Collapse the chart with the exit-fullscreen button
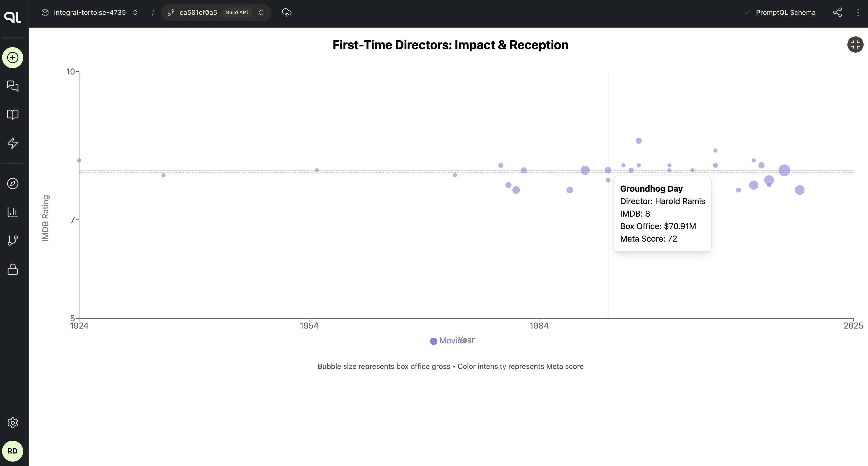Screen dimensions: 868x466 point(855,45)
